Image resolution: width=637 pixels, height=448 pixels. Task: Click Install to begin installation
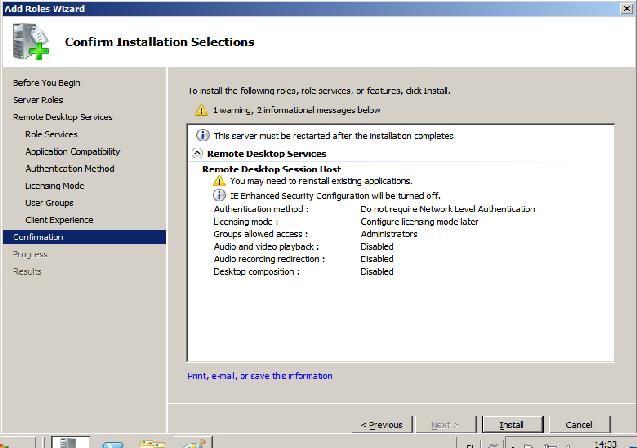click(x=512, y=424)
